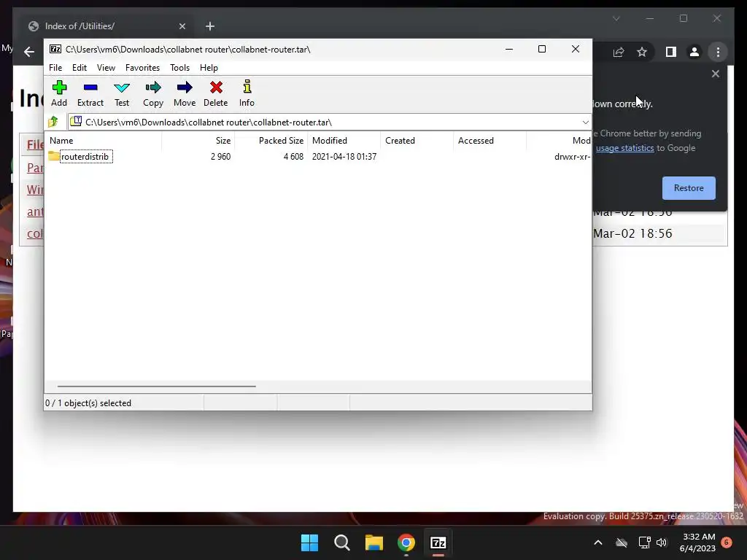Expand the address path dropdown arrow
Screen dimensions: 747x560
pos(586,122)
